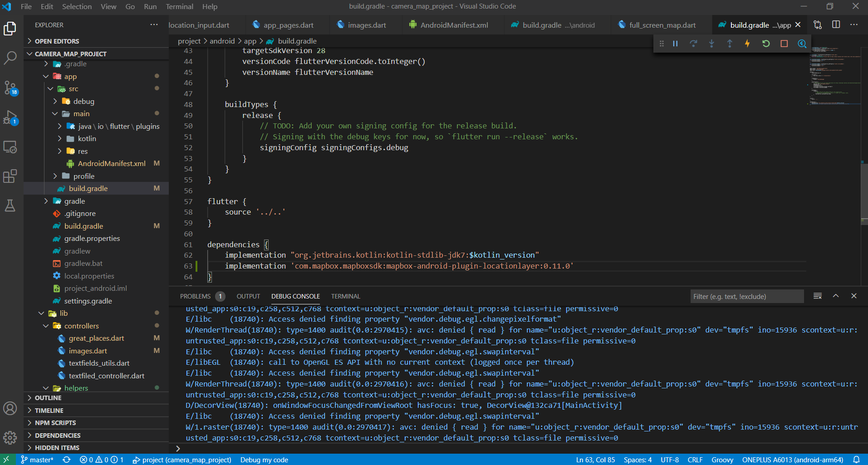The image size is (868, 465).
Task: Open the Search view in the activity bar
Action: [x=10, y=58]
